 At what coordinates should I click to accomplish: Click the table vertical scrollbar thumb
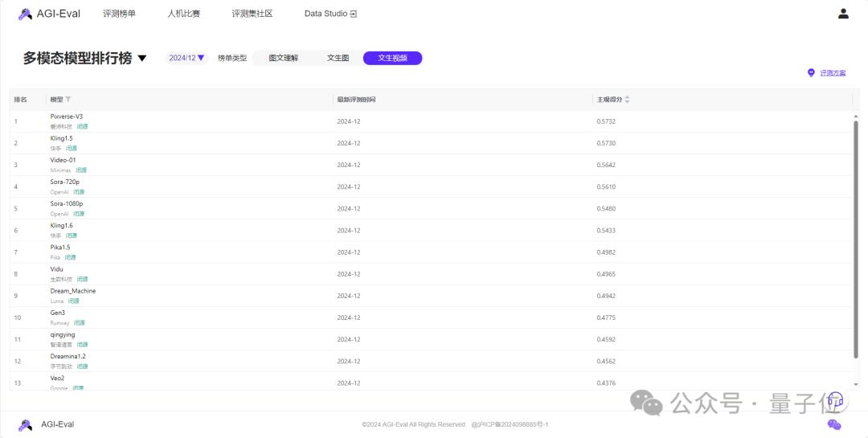[856, 239]
